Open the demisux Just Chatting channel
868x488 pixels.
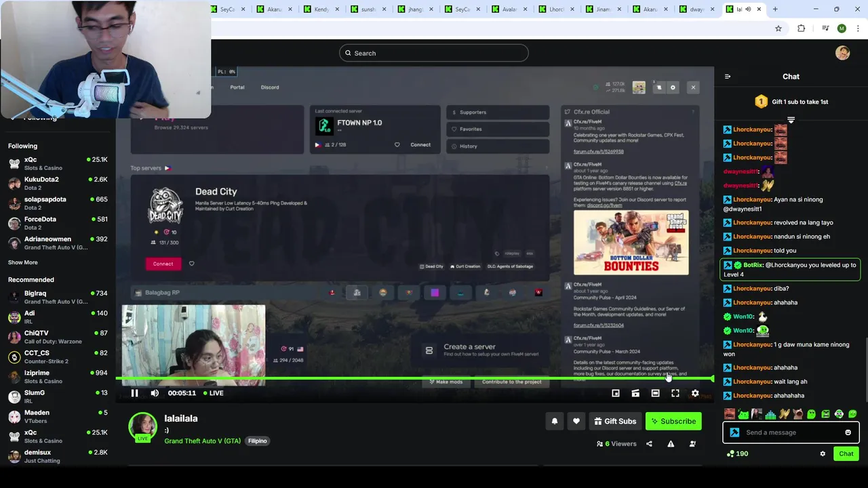coord(58,455)
